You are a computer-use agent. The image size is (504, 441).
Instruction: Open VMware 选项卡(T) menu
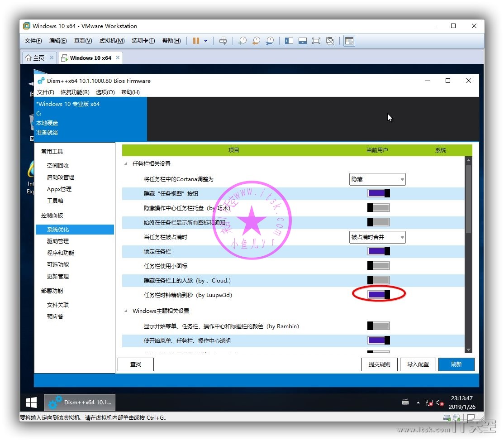143,41
